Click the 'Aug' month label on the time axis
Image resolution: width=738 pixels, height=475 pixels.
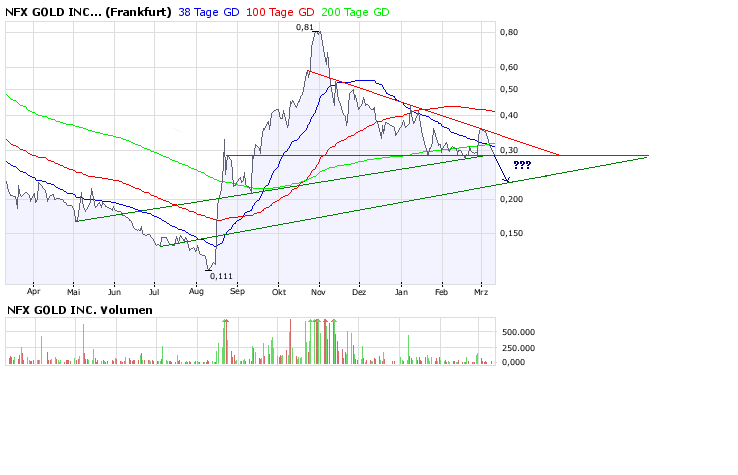click(196, 291)
